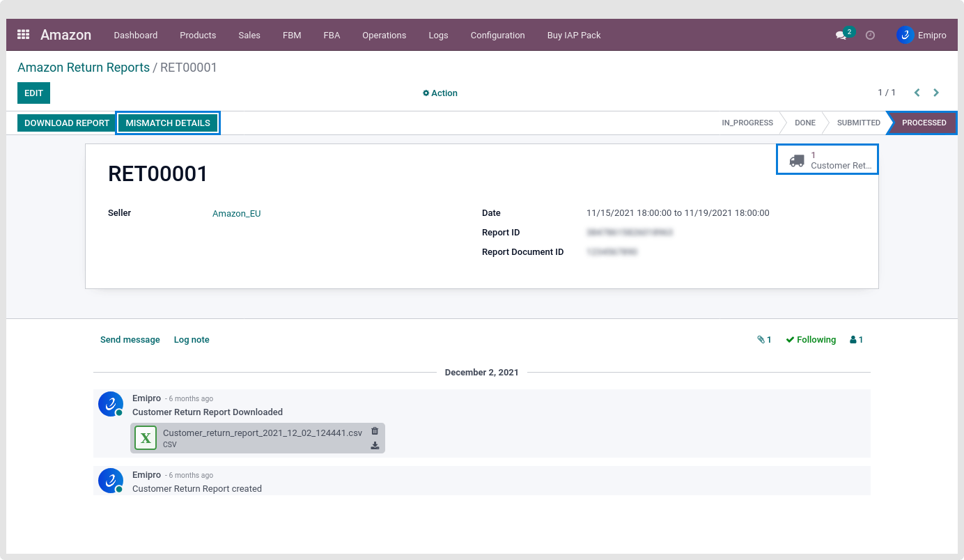Open the Operations menu
Viewport: 964px width, 560px height.
384,35
